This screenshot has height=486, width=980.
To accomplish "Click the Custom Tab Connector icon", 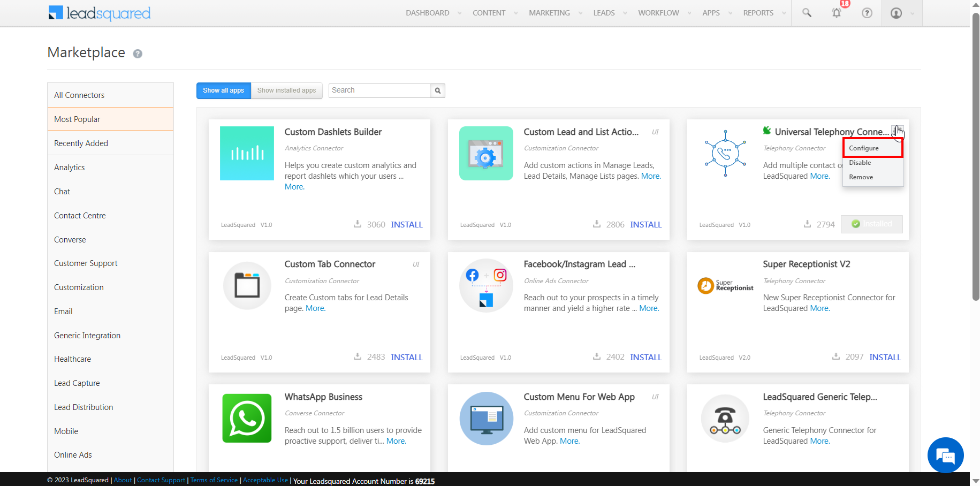I will pos(247,285).
